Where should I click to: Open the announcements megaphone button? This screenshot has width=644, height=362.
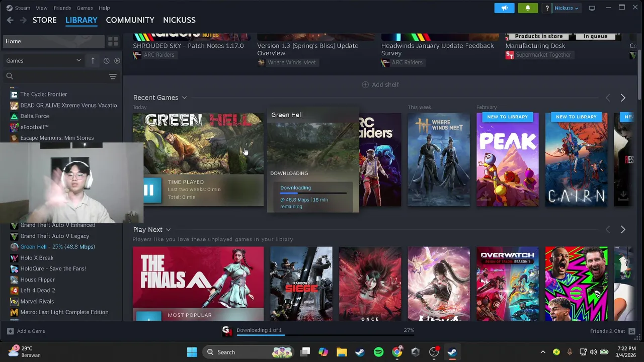pyautogui.click(x=504, y=8)
